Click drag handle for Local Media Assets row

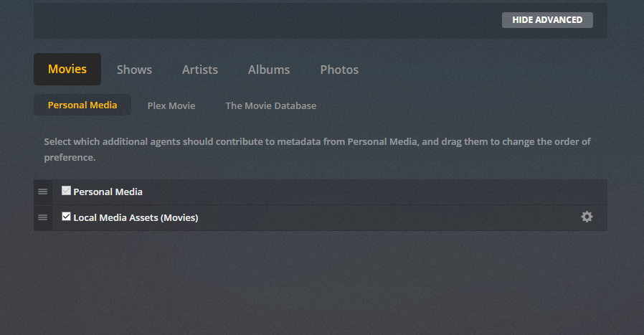point(42,217)
